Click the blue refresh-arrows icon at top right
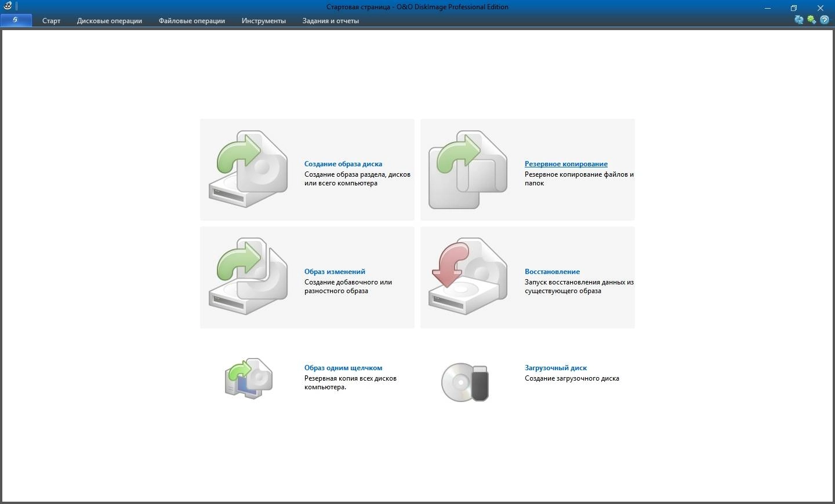This screenshot has width=835, height=504. click(799, 20)
